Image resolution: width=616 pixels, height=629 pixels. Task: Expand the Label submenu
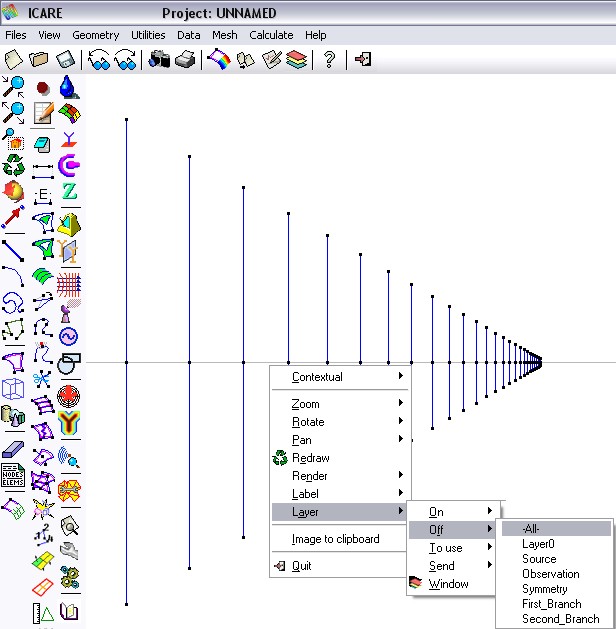340,494
